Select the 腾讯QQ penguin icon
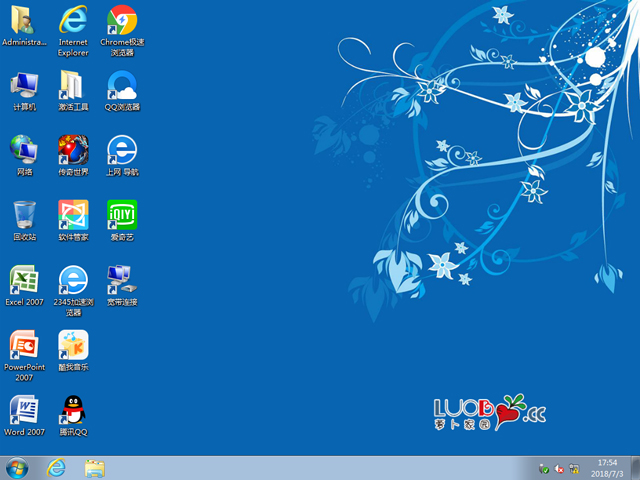 [x=73, y=410]
